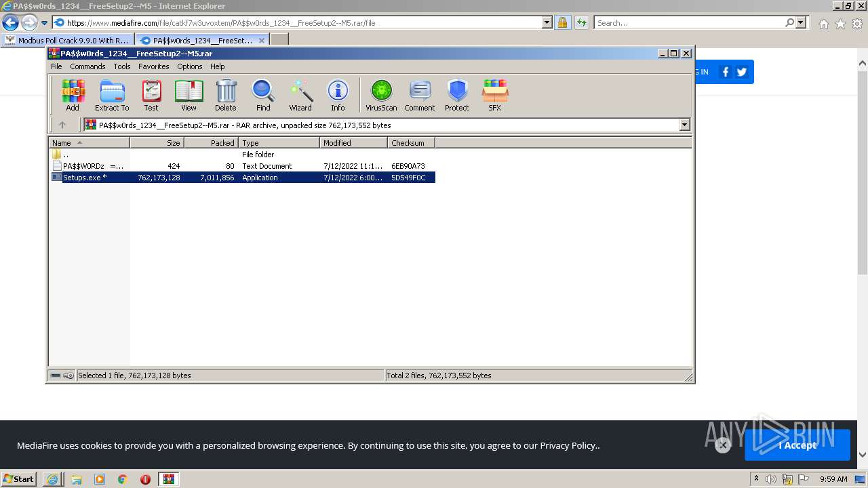Open IE favorites star icon
Screen dimensions: 868x488
point(840,24)
